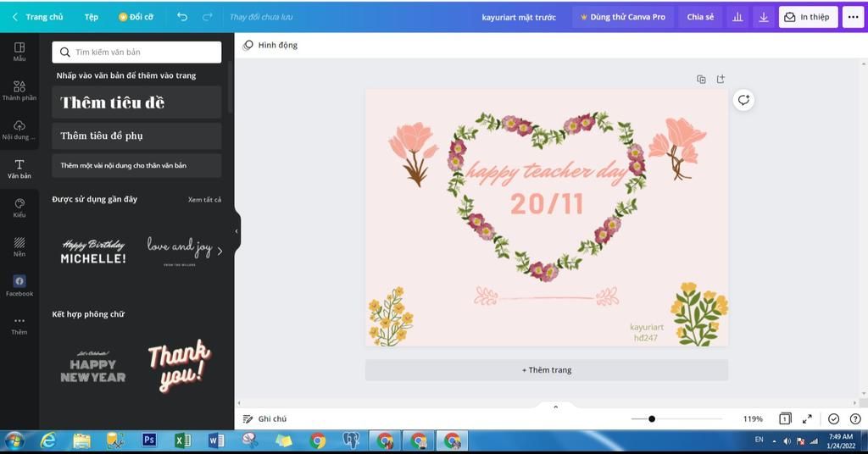868x454 pixels.
Task: Select the Văn bản text tab
Action: tap(19, 169)
